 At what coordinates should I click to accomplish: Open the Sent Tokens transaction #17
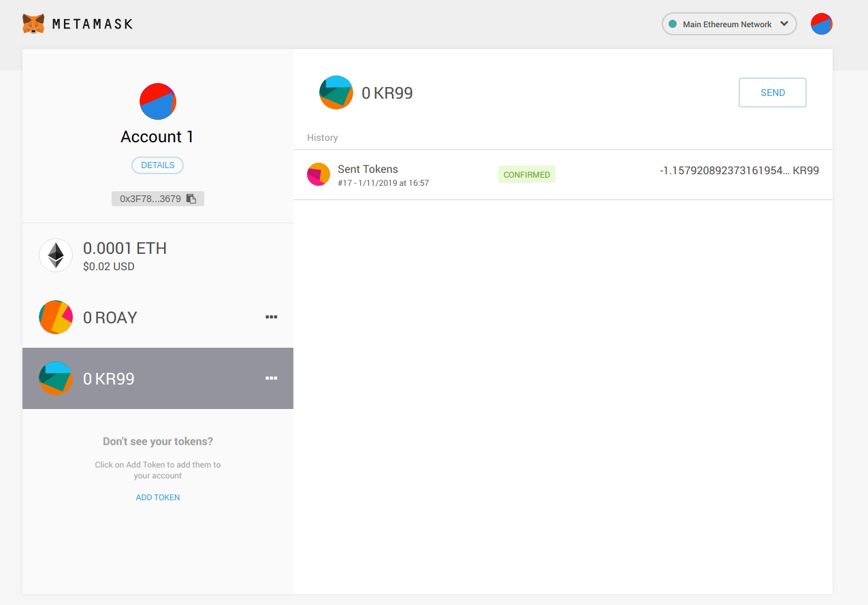563,175
